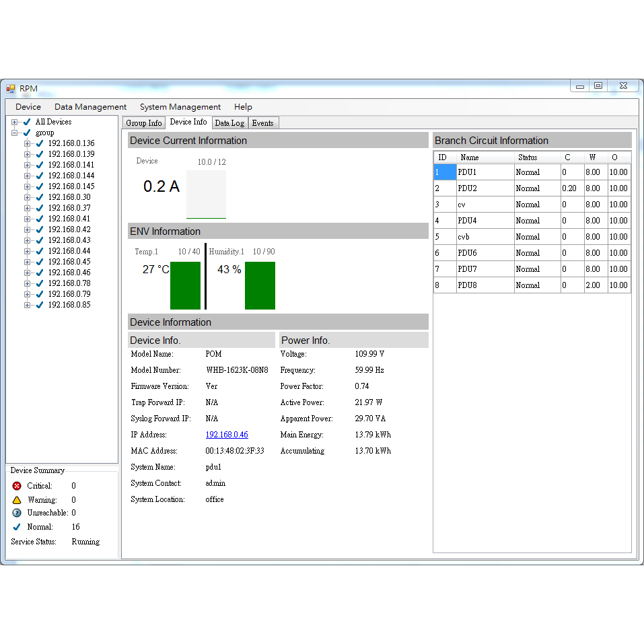
Task: Select device 192.168.0.46 label in the tree
Action: pyautogui.click(x=69, y=273)
